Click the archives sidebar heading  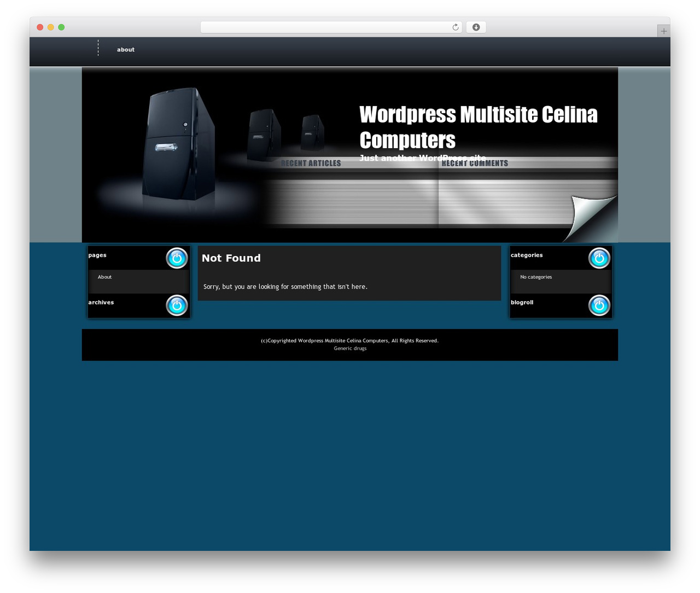coord(101,303)
